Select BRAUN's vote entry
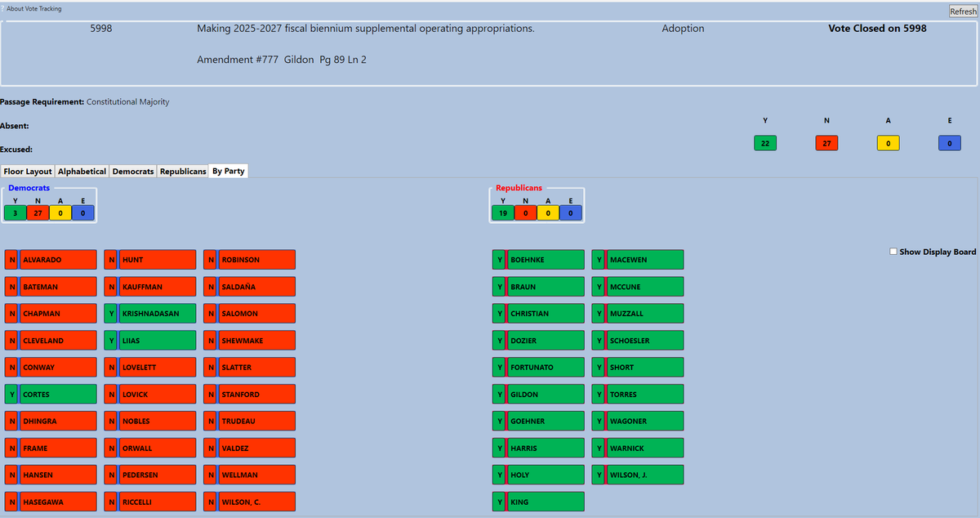This screenshot has width=980, height=518. point(539,287)
